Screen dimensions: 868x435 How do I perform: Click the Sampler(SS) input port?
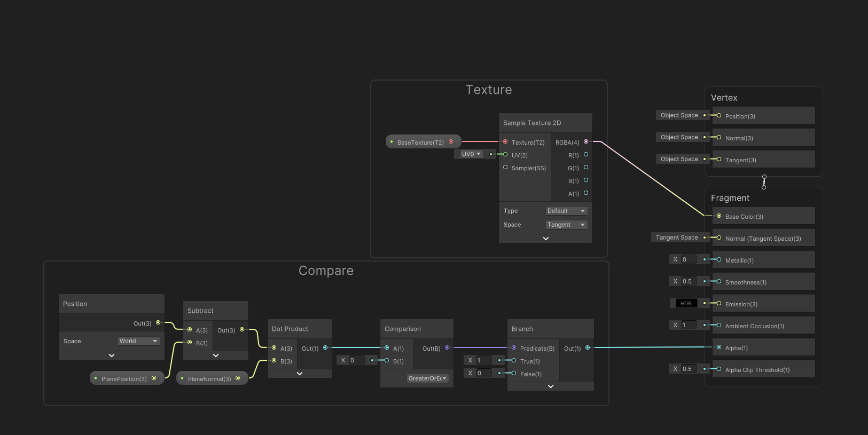point(505,168)
